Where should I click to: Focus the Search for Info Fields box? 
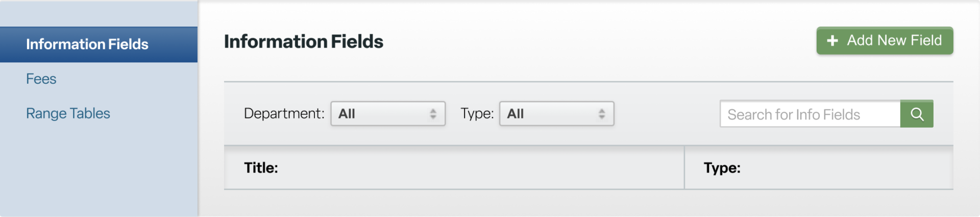click(810, 114)
